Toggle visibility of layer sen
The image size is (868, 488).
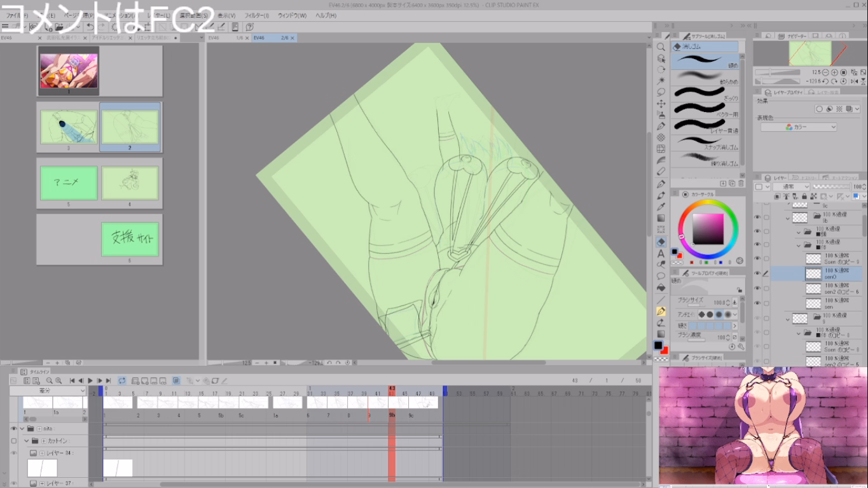click(x=757, y=303)
